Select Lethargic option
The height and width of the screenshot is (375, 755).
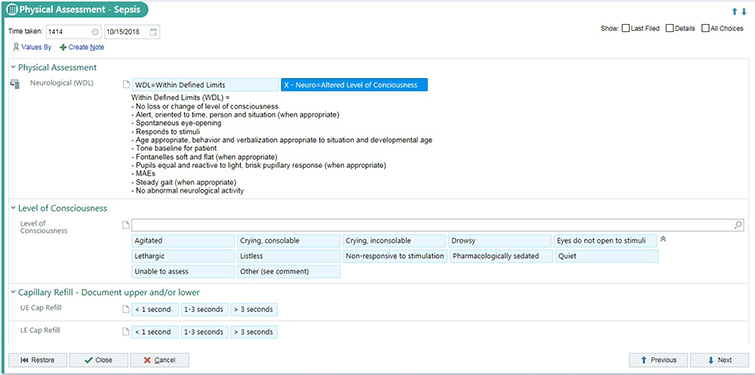[183, 256]
